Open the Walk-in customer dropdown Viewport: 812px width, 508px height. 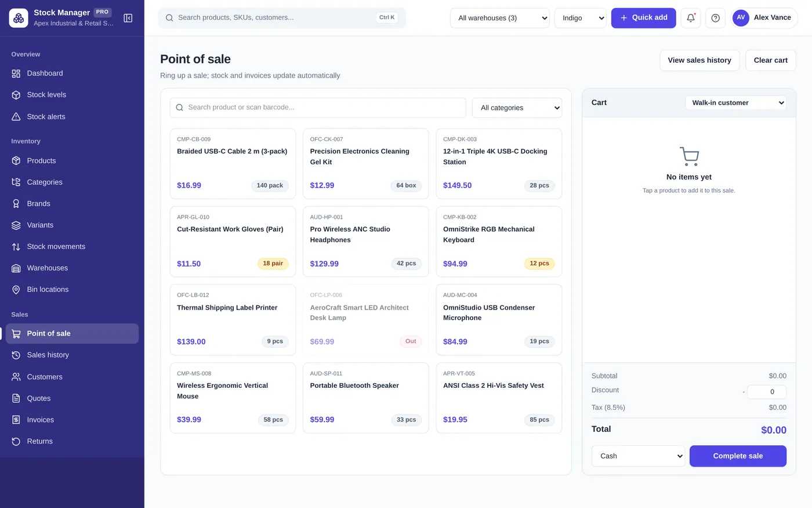pyautogui.click(x=736, y=103)
